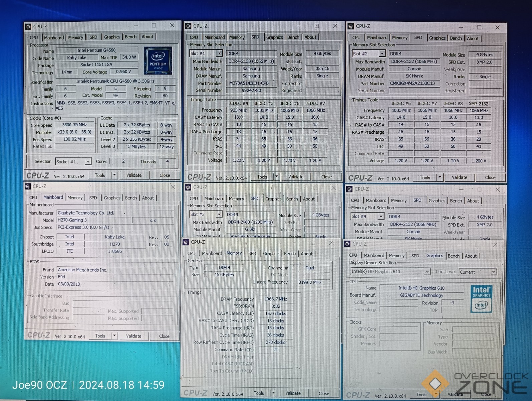The width and height of the screenshot is (532, 401).
Task: Open Socket #1 selection dropdown in CPU window
Action: (x=88, y=162)
